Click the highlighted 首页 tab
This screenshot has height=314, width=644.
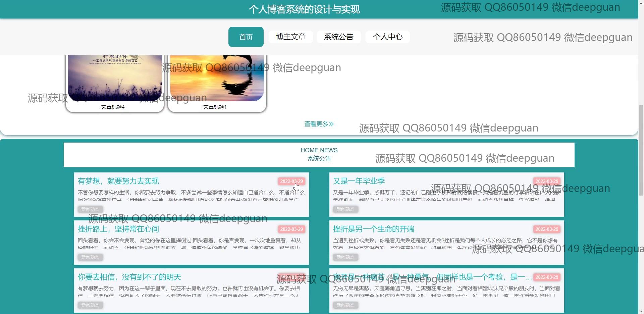tap(246, 37)
